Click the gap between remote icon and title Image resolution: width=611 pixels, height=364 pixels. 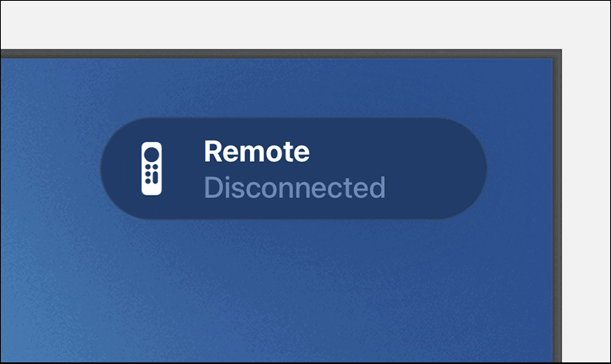pyautogui.click(x=183, y=168)
